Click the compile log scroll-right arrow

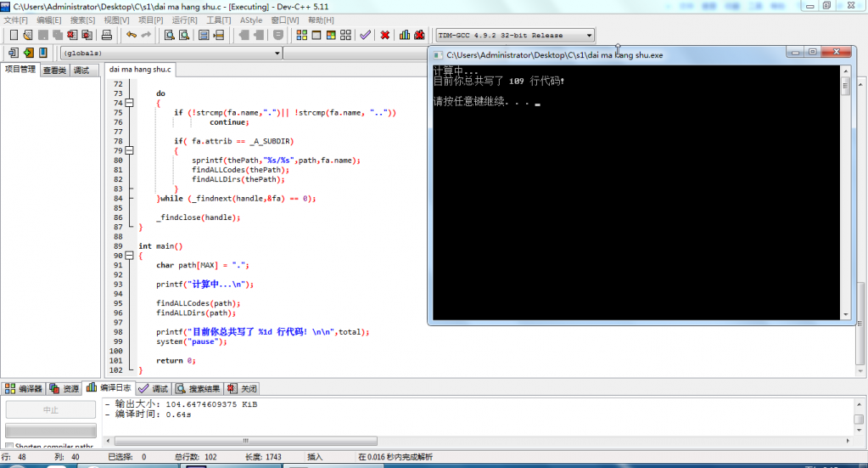click(x=848, y=441)
